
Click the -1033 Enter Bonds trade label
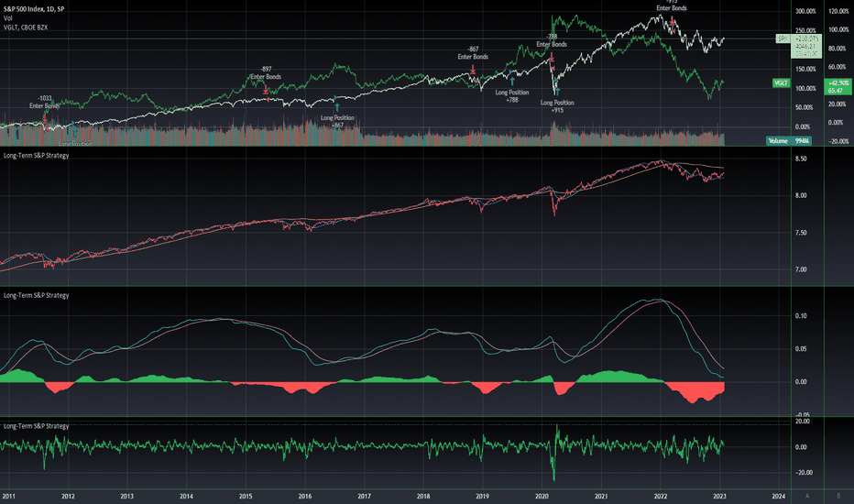[x=45, y=102]
